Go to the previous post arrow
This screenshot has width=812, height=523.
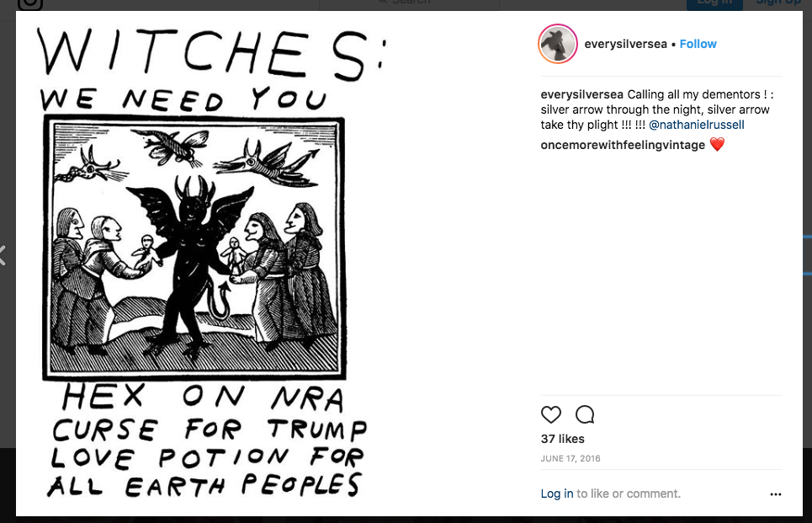coord(3,255)
